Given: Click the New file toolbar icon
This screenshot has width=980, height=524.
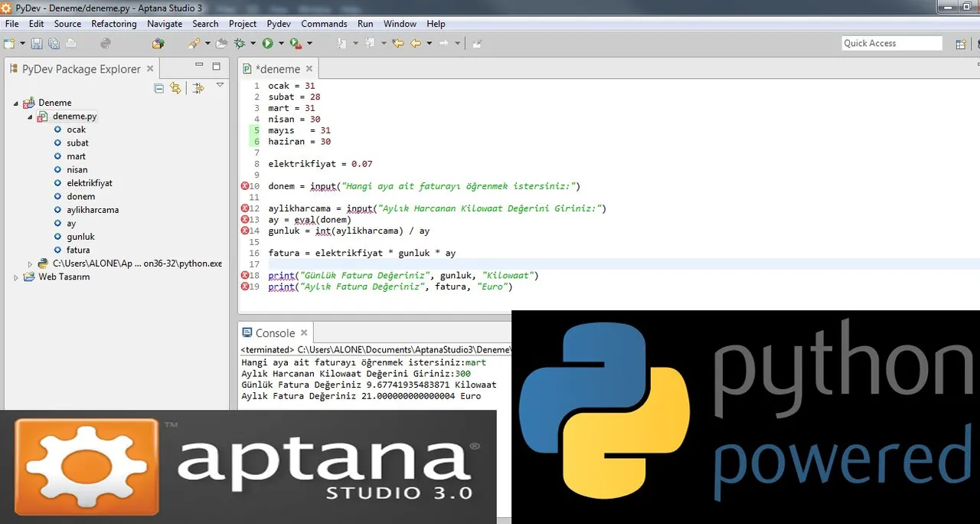Looking at the screenshot, I should [9, 44].
